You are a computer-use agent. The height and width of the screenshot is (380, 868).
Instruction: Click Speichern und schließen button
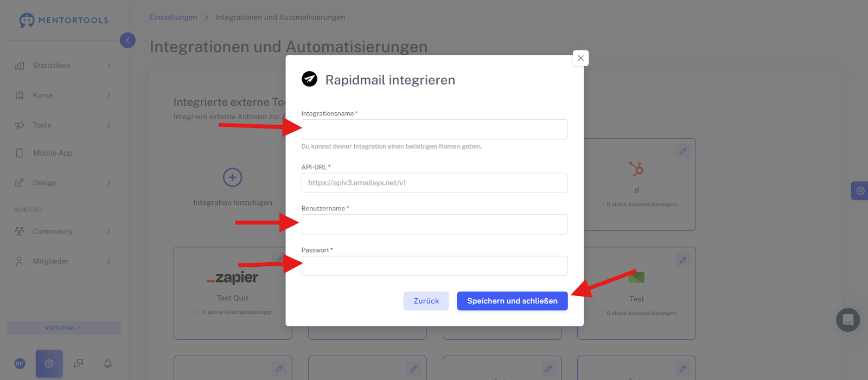click(x=512, y=301)
